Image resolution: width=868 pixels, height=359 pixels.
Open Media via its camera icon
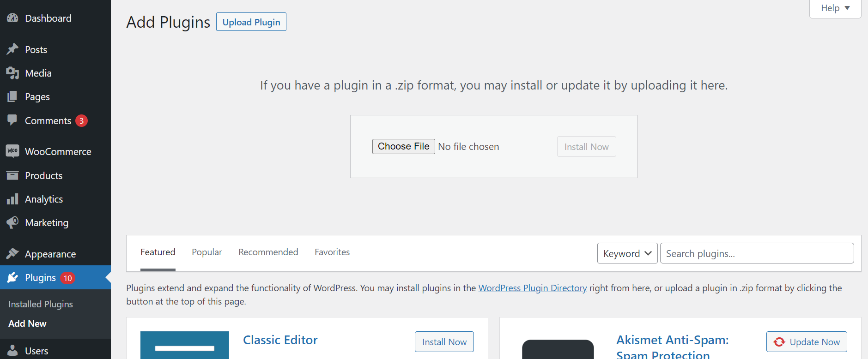12,73
